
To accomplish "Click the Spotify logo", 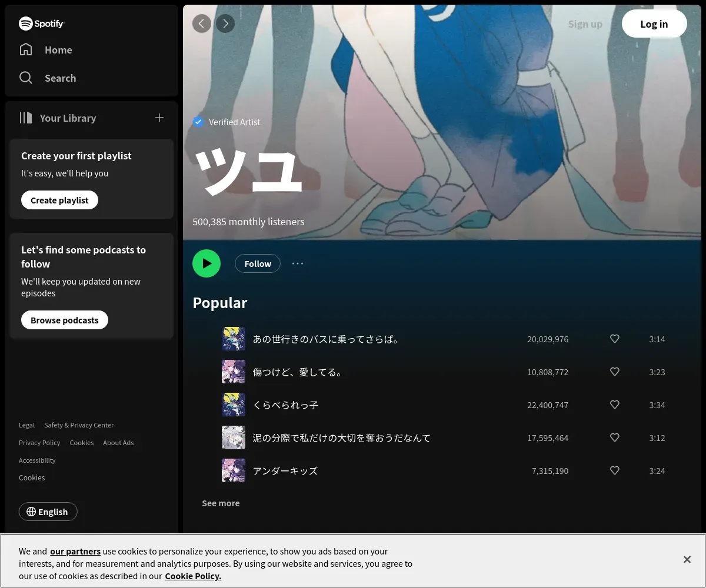I will tap(41, 24).
